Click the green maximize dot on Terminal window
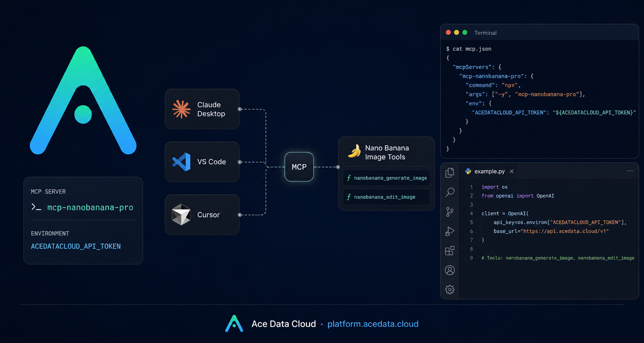 465,33
